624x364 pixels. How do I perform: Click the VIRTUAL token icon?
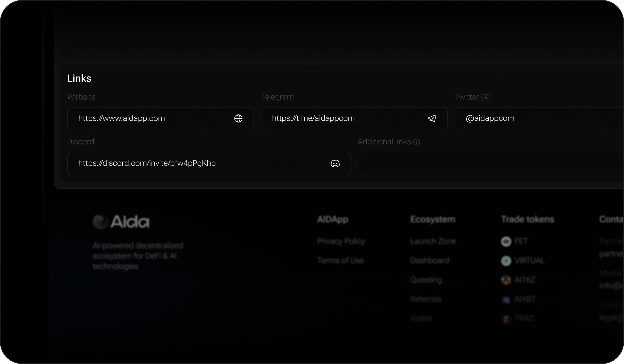click(x=506, y=261)
